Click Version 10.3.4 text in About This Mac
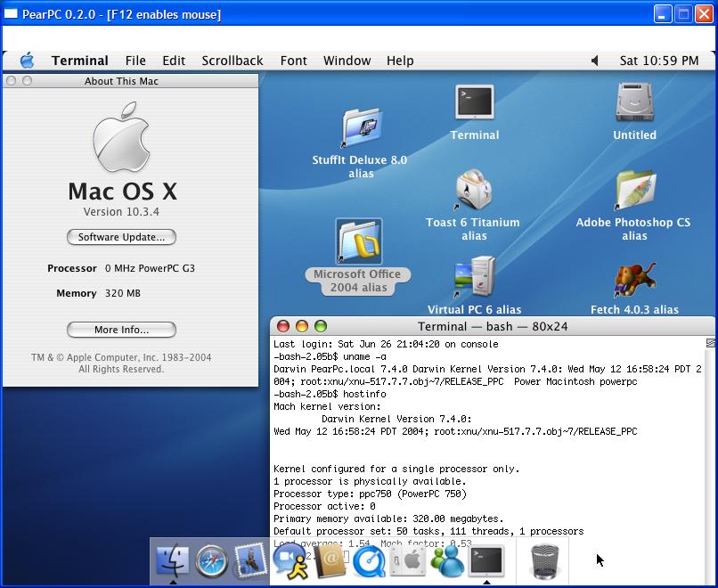This screenshot has width=718, height=588. 121,211
